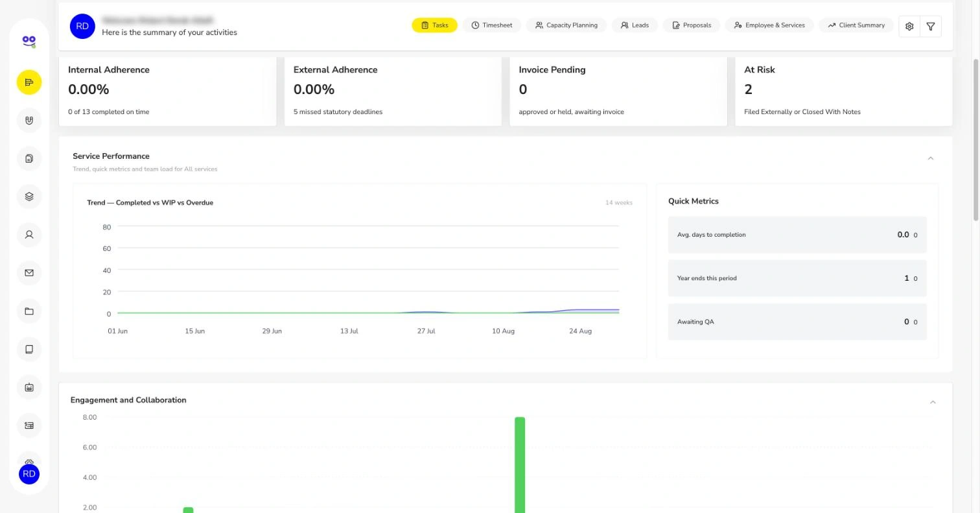The image size is (980, 513).
Task: Click the page vertical scrollbar
Action: pyautogui.click(x=976, y=139)
